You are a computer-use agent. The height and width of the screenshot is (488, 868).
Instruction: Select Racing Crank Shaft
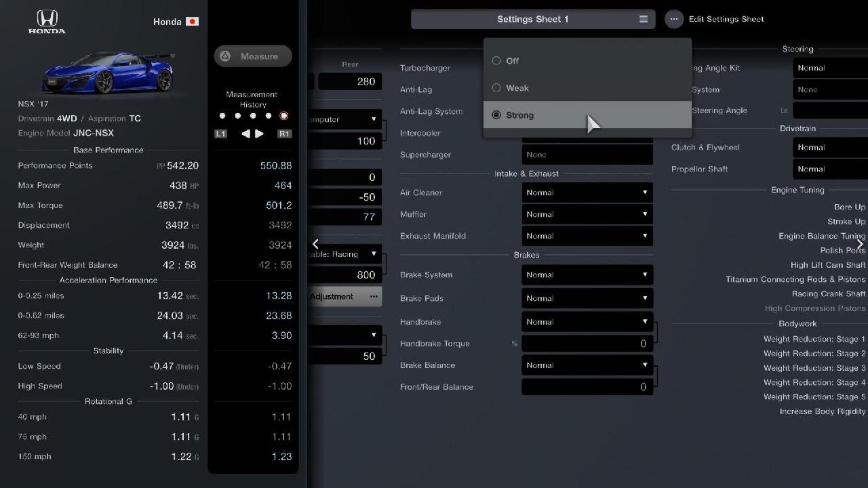[829, 294]
